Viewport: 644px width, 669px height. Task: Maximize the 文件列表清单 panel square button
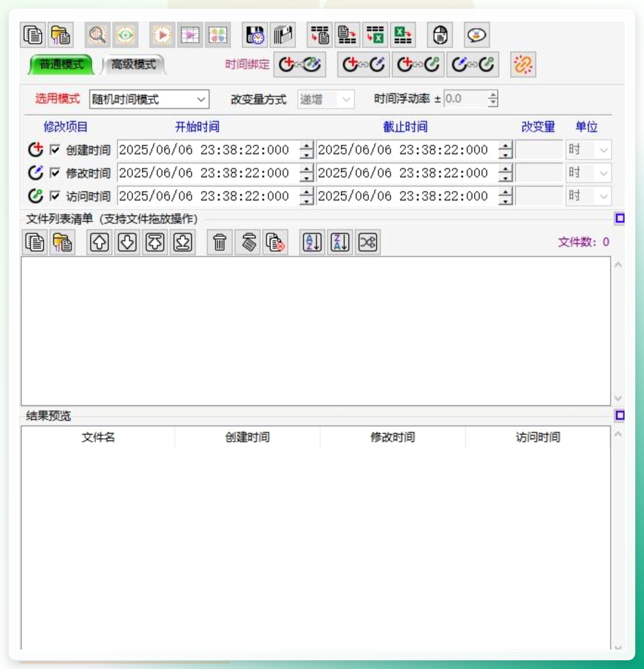619,218
